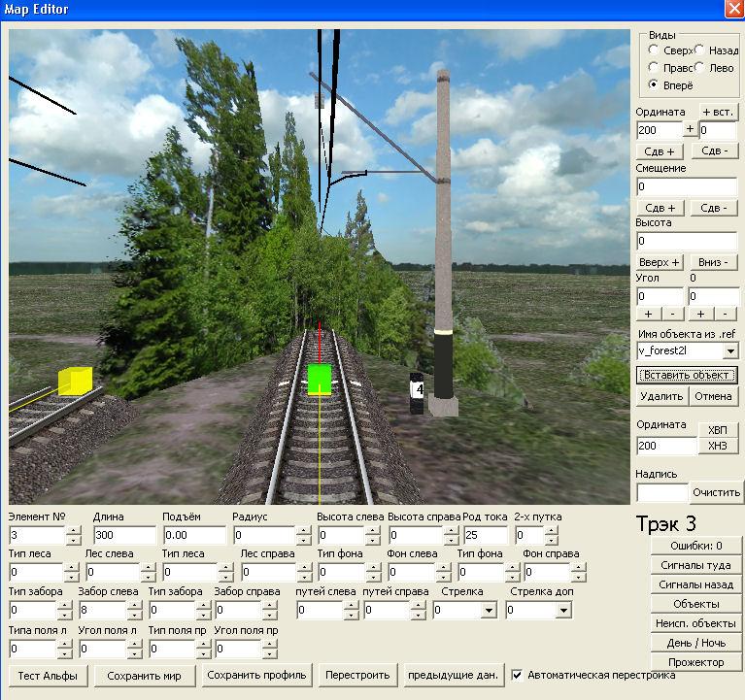Expand the 'Стрелка доп' dropdown
745x700 pixels.
point(563,611)
